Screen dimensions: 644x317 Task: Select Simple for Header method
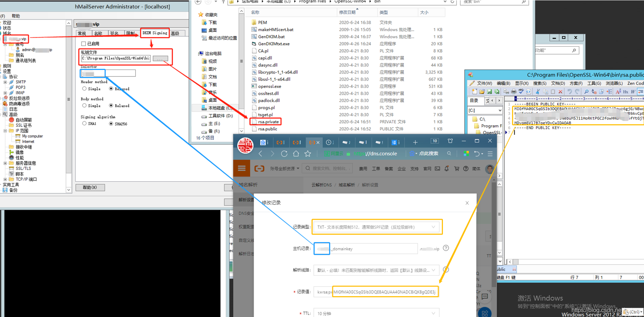click(85, 89)
